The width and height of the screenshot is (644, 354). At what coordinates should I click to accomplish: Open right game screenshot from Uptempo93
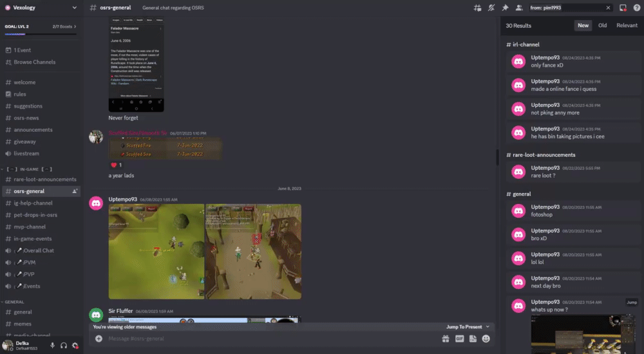click(x=253, y=251)
